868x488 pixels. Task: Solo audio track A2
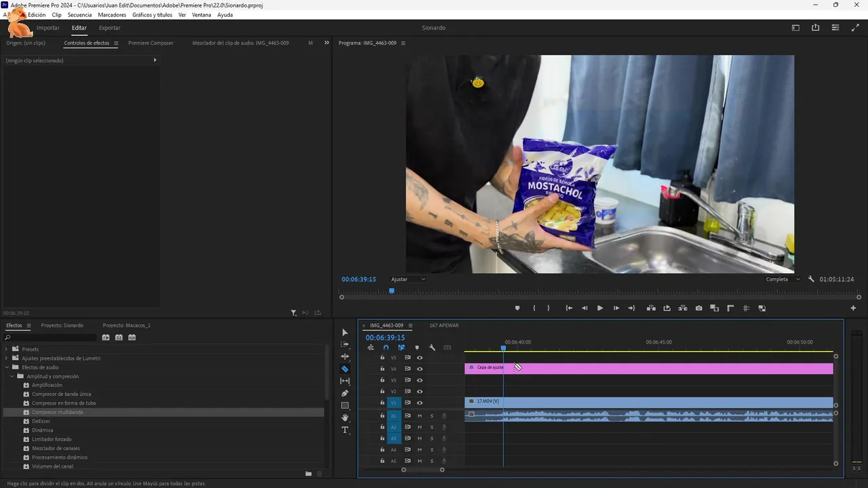pos(431,427)
